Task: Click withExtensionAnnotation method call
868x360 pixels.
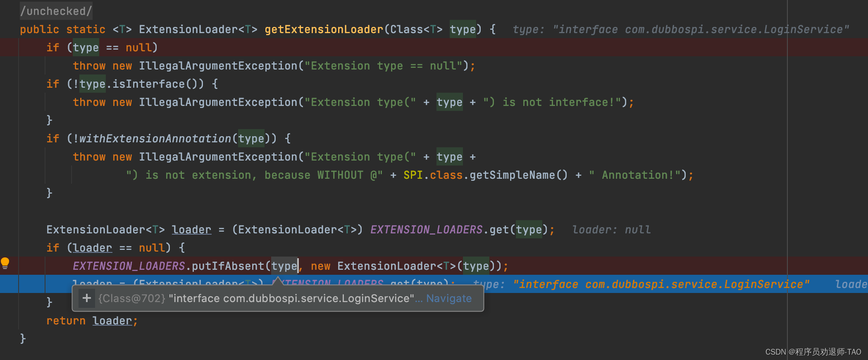Action: pos(155,138)
